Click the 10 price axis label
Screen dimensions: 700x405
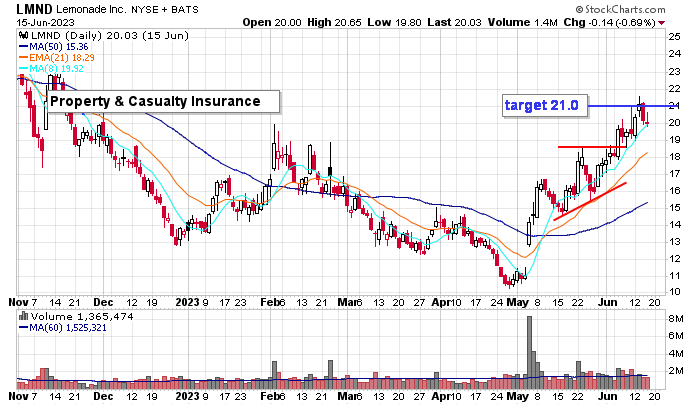pos(675,292)
